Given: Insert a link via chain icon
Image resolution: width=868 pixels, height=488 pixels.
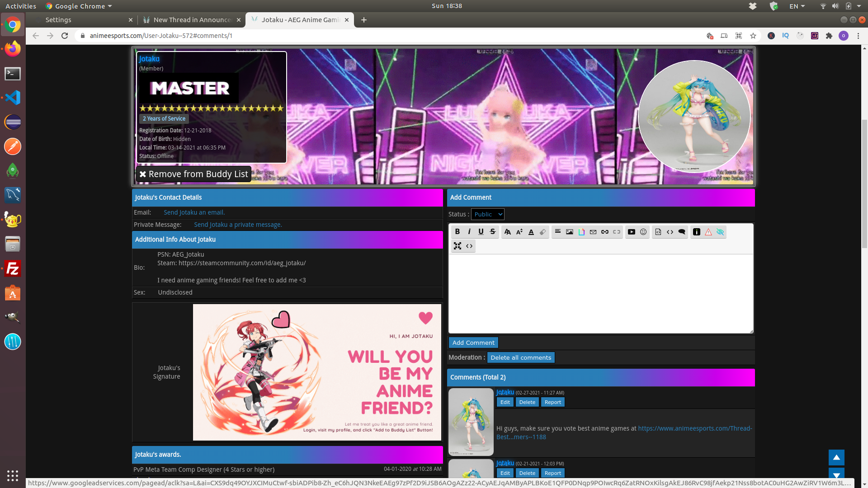Looking at the screenshot, I should tap(605, 232).
